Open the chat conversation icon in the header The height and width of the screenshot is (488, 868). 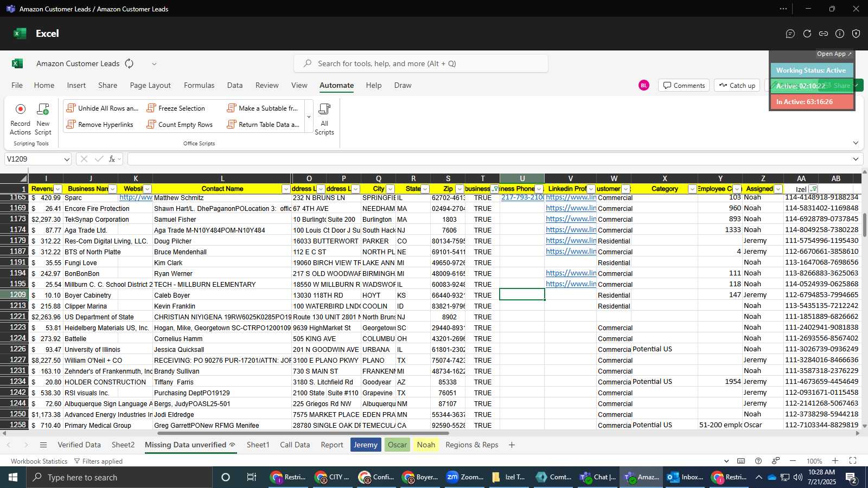(x=790, y=34)
